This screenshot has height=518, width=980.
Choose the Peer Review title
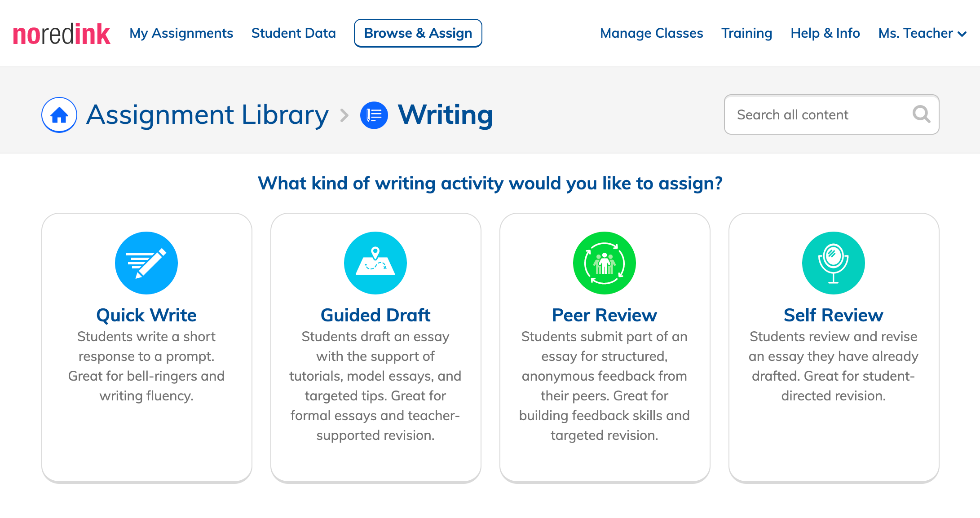pyautogui.click(x=605, y=315)
